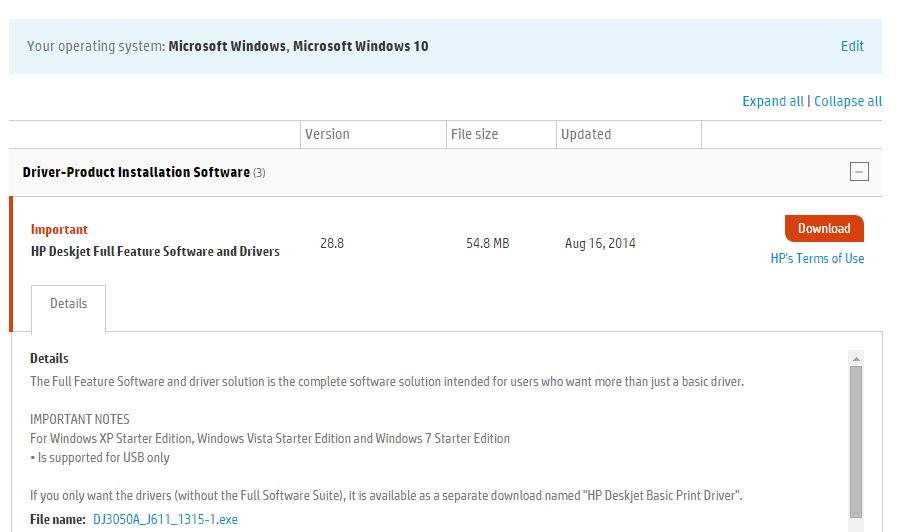The image size is (908, 532).
Task: Click the File size column header
Action: 474,134
